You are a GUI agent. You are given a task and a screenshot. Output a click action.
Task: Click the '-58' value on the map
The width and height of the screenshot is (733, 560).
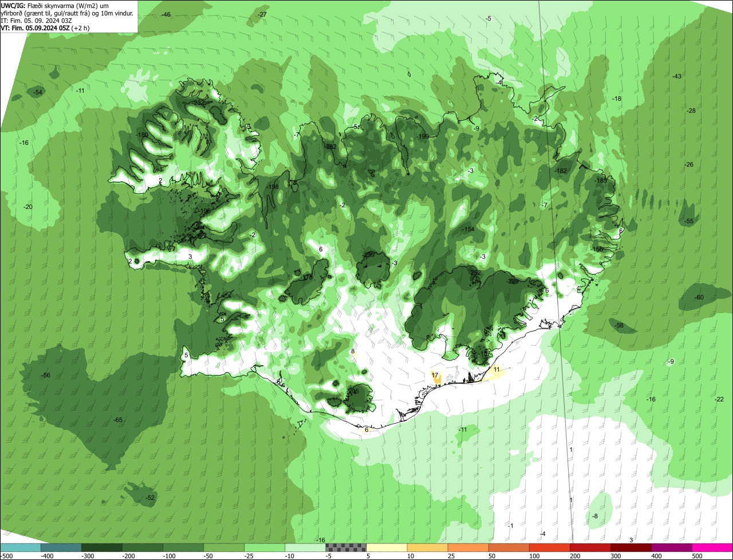[x=619, y=325]
